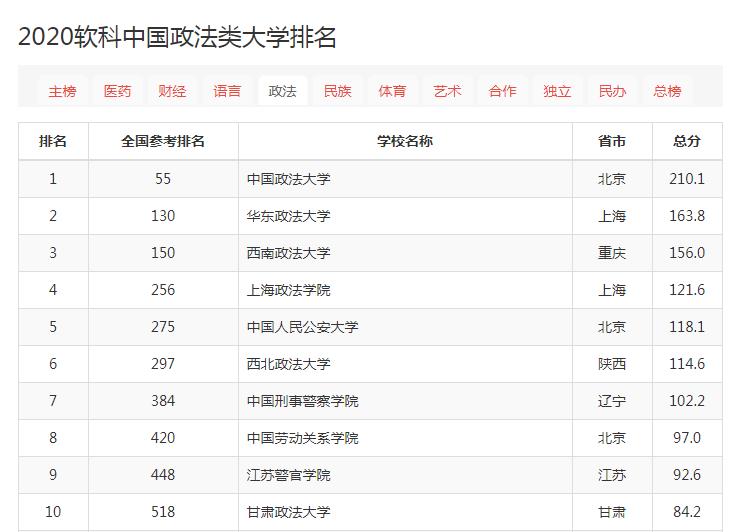Open the 主榜 tab

(62, 91)
